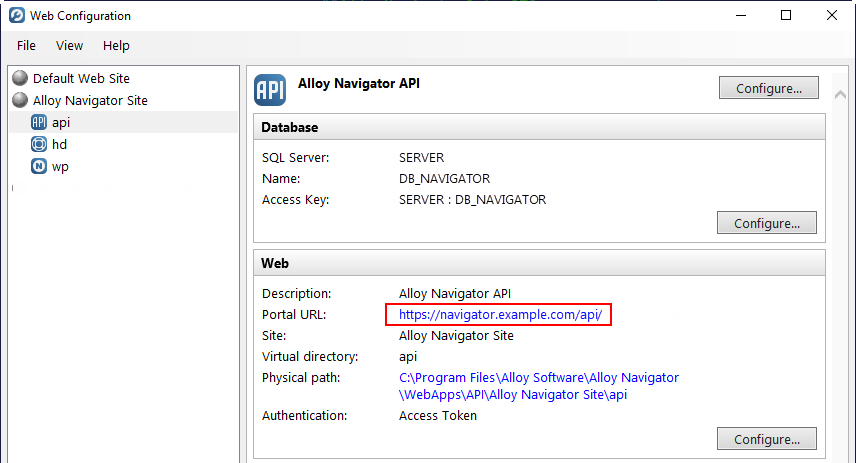Click the Physical path: label
The width and height of the screenshot is (856, 463).
(301, 378)
